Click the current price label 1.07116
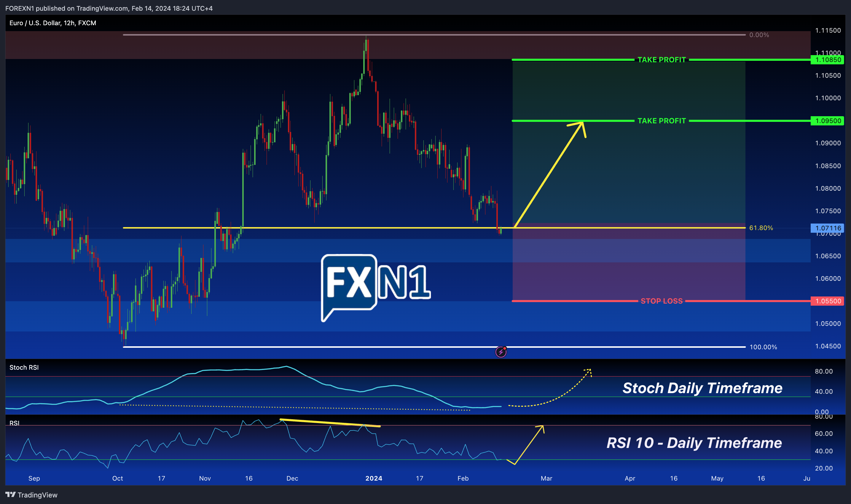 (827, 228)
